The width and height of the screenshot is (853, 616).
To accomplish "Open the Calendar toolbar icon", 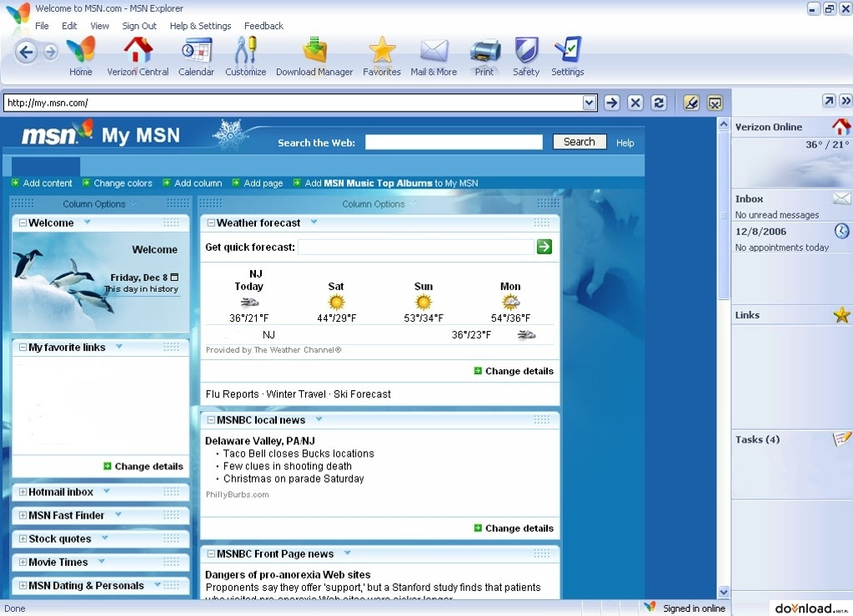I will click(197, 51).
